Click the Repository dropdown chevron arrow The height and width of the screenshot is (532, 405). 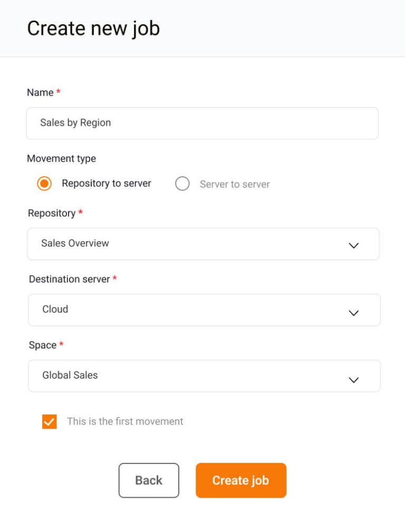click(x=353, y=244)
